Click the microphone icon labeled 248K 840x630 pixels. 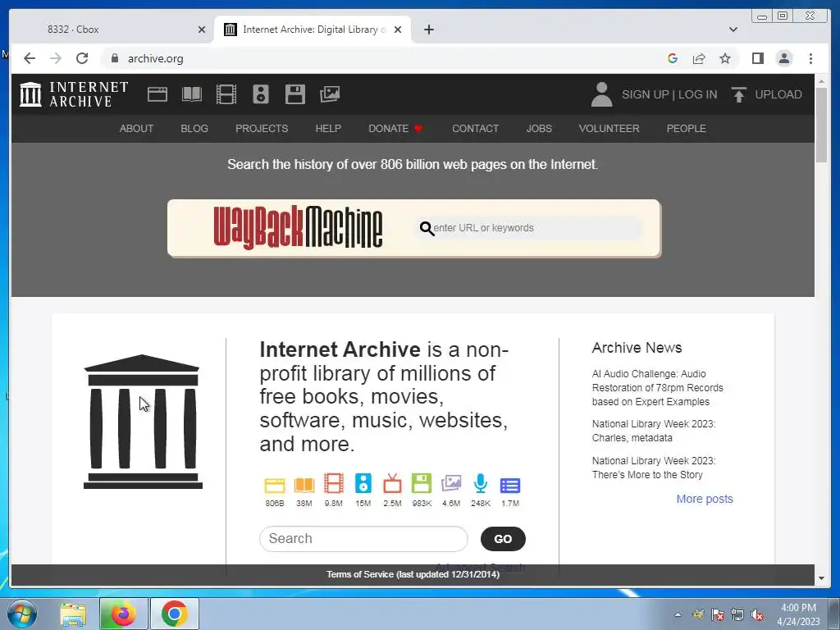[x=481, y=483]
